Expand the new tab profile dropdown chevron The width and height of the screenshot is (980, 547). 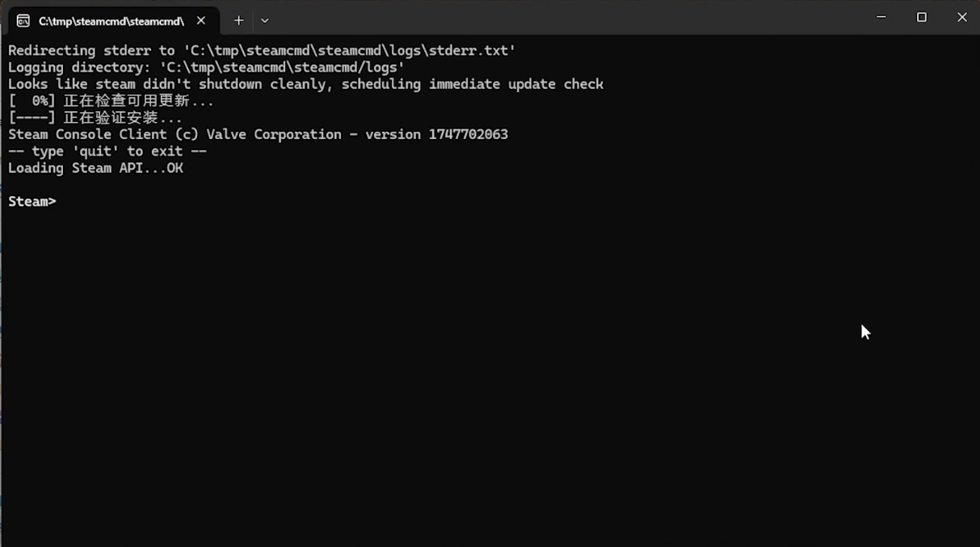pos(264,20)
